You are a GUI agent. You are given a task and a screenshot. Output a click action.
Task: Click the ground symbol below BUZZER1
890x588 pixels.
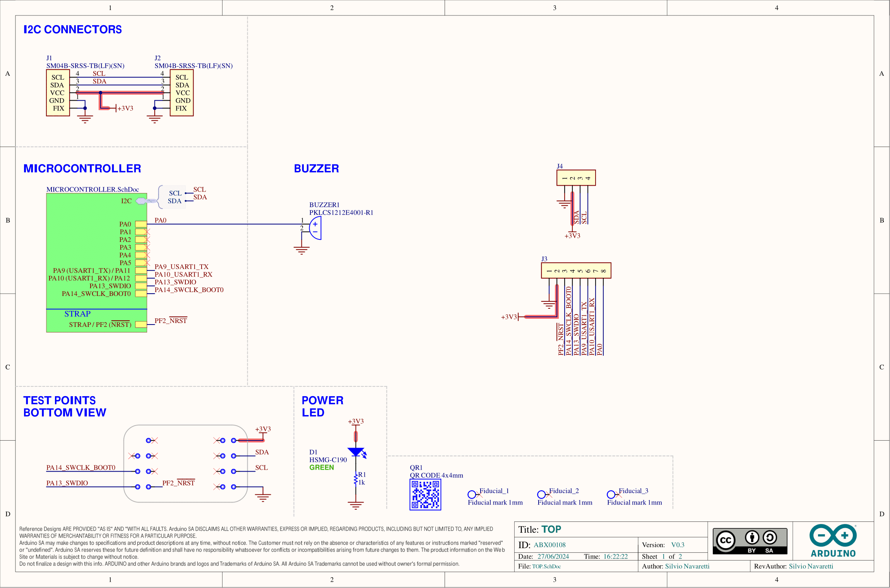[x=301, y=250]
